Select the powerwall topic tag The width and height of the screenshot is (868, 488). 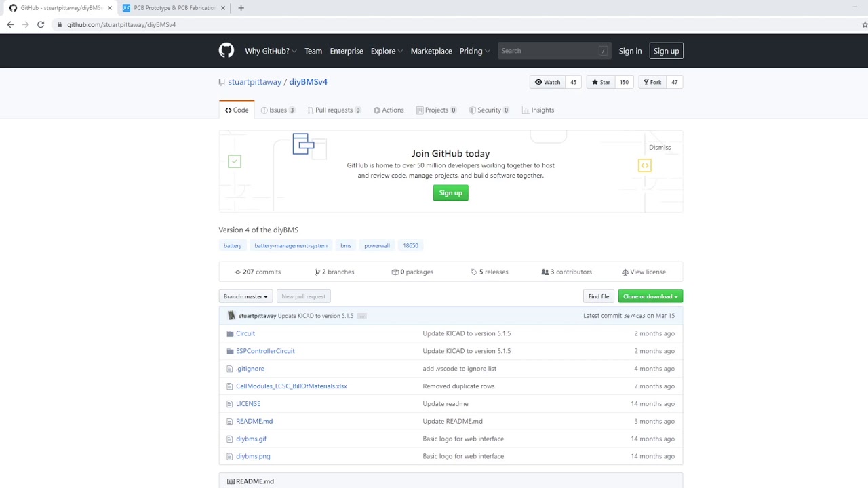(377, 245)
